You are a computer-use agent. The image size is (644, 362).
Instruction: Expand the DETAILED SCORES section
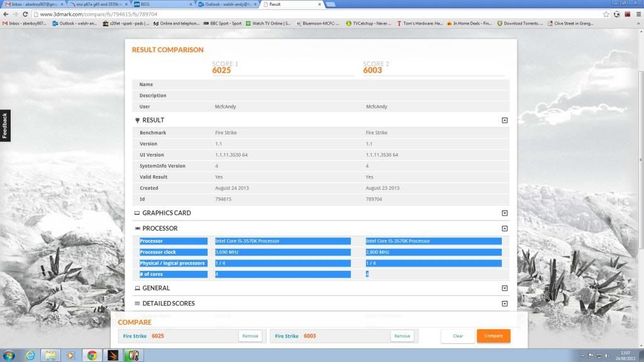[505, 304]
